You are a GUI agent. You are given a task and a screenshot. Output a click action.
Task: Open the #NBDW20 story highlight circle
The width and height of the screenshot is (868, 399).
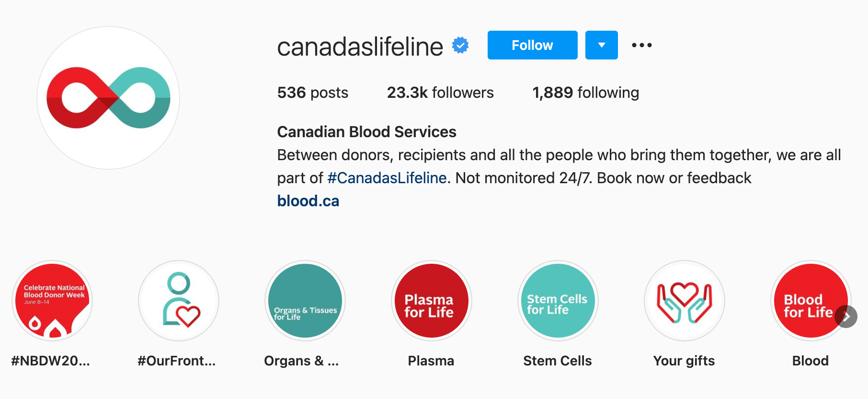coord(52,301)
